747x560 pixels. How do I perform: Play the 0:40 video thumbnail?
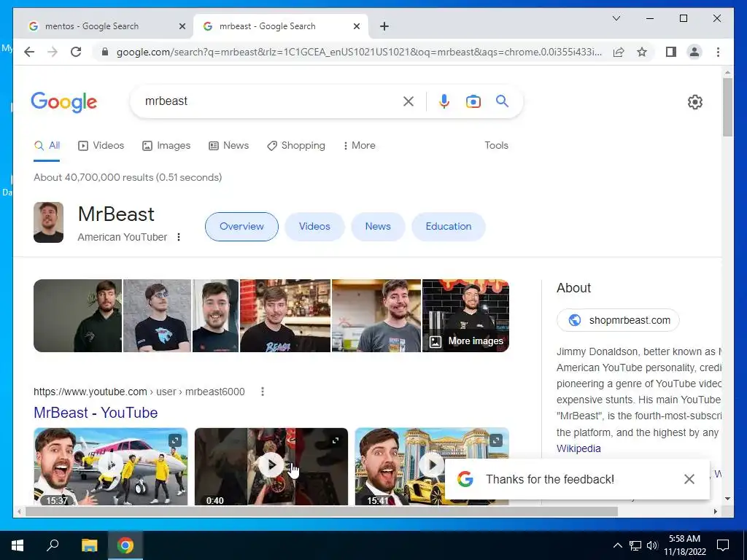[271, 466]
